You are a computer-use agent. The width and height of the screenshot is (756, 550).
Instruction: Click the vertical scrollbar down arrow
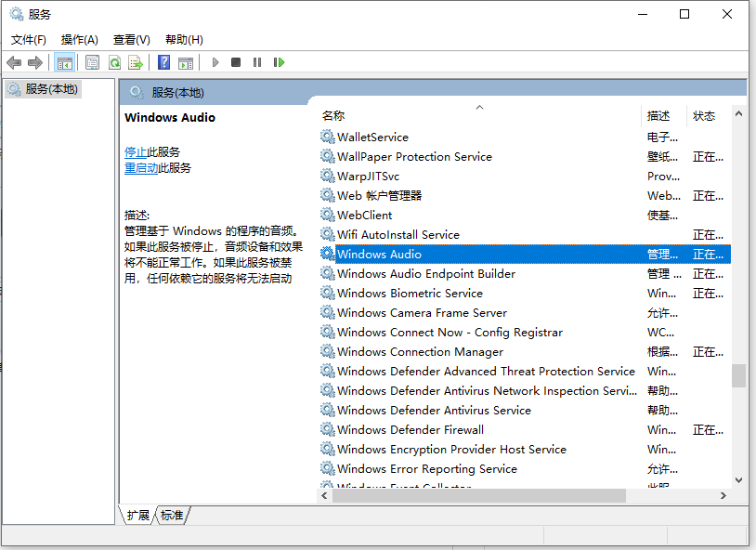pos(738,480)
